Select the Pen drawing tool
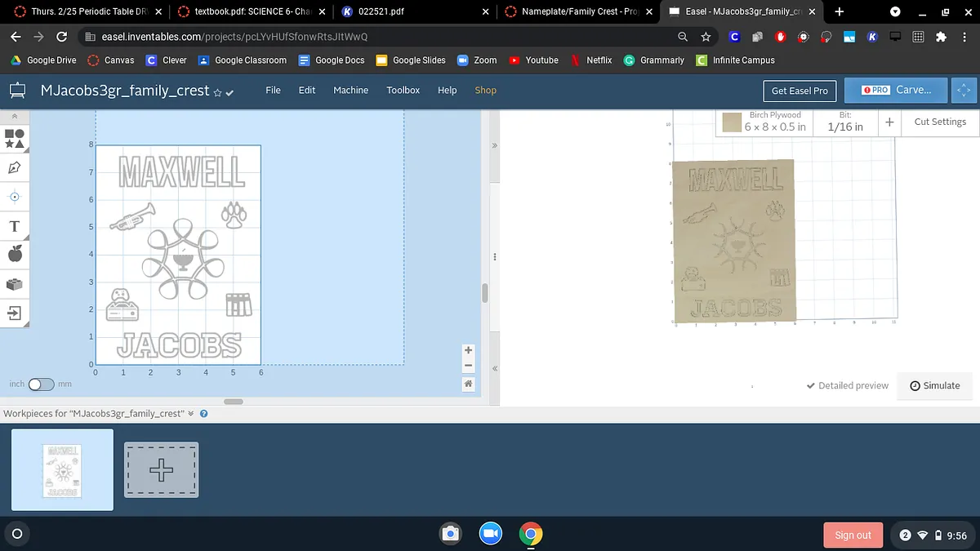980x551 pixels. [14, 167]
